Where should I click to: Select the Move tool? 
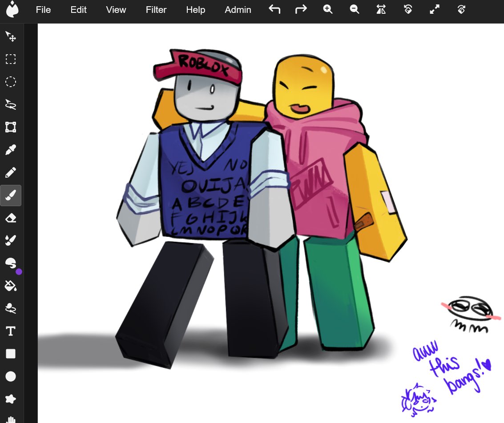pyautogui.click(x=11, y=36)
